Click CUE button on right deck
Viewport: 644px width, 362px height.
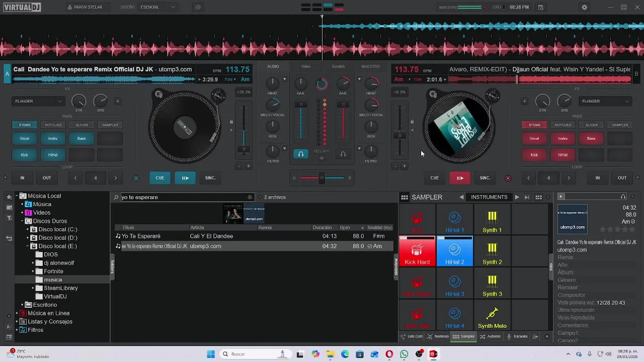pos(435,177)
